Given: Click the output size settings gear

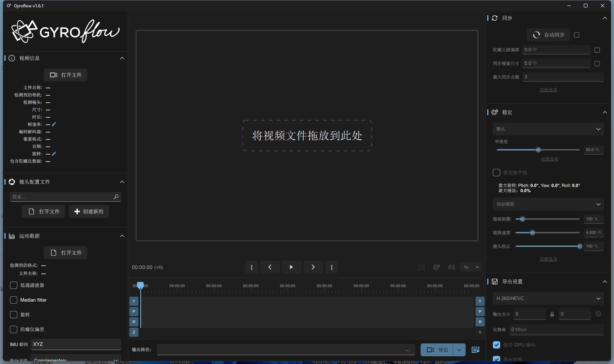Looking at the screenshot, I should coord(598,314).
